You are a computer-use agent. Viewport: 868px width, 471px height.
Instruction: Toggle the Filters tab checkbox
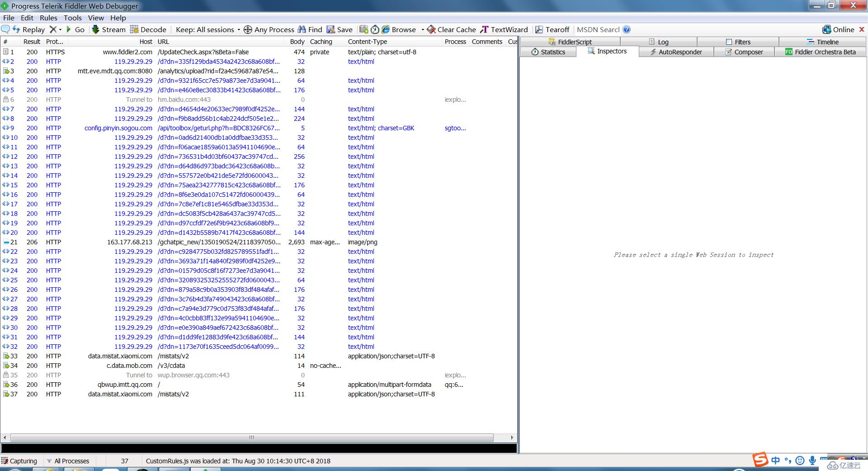coord(729,42)
